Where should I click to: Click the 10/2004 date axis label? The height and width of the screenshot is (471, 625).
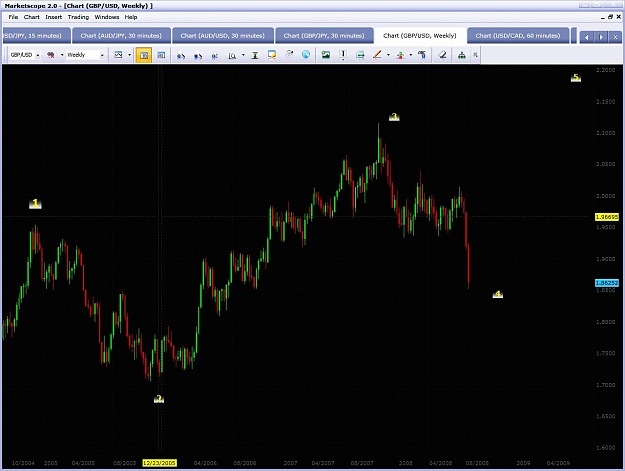23,463
